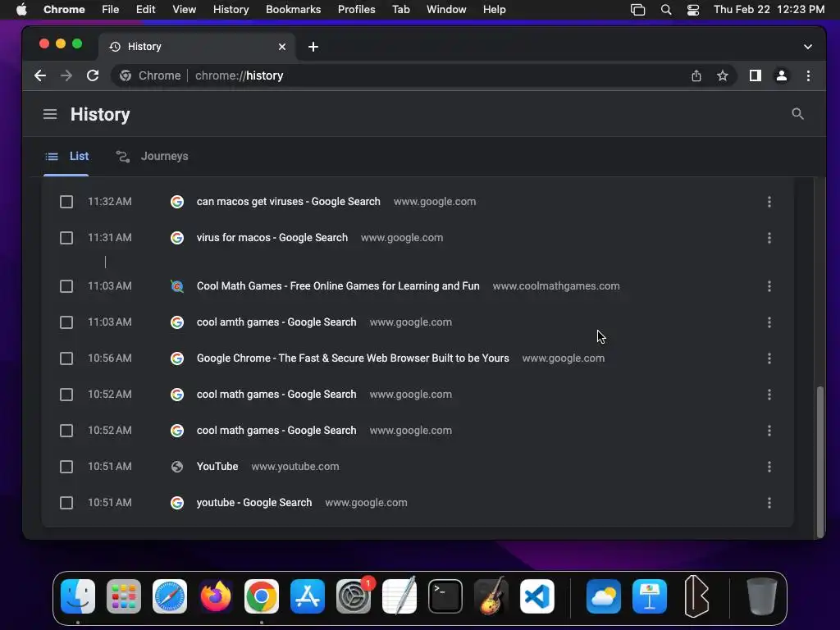Check the 10:51 AM YouTube site entry
Screen dimensions: 840x630
66,467
